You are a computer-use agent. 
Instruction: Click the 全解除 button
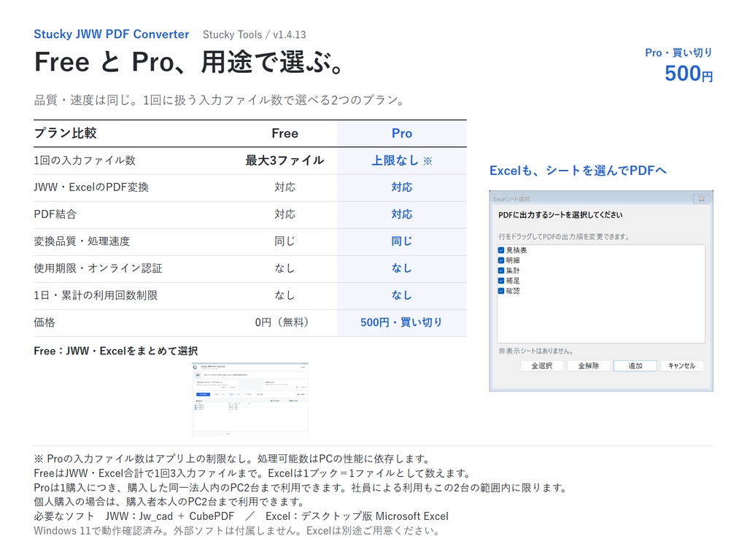(589, 366)
